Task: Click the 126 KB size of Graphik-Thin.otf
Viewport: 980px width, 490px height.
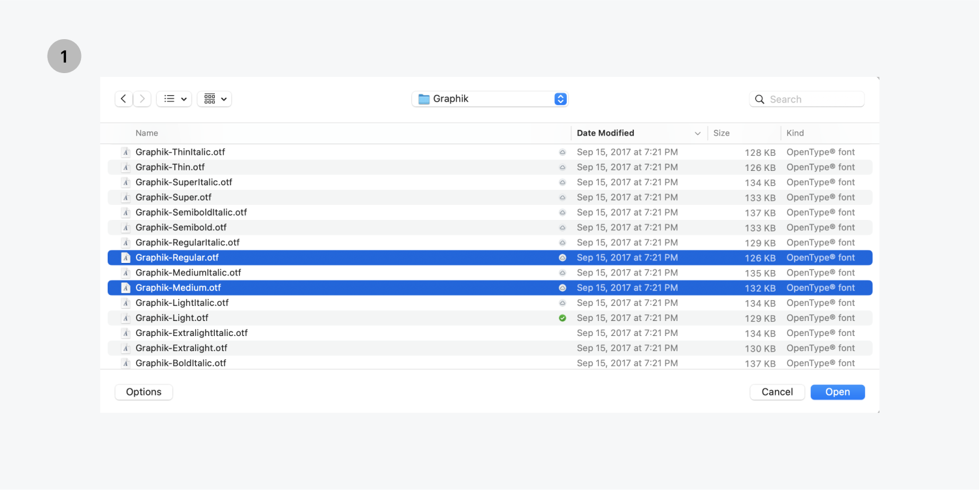Action: tap(760, 168)
